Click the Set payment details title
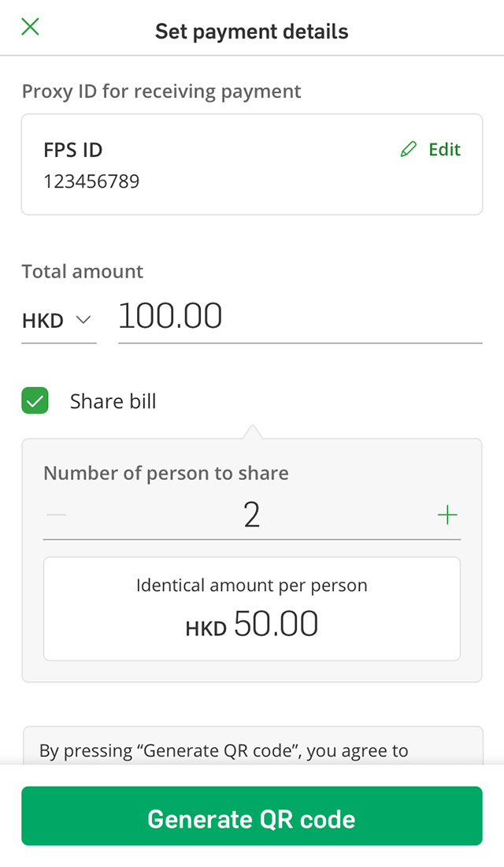 tap(252, 32)
